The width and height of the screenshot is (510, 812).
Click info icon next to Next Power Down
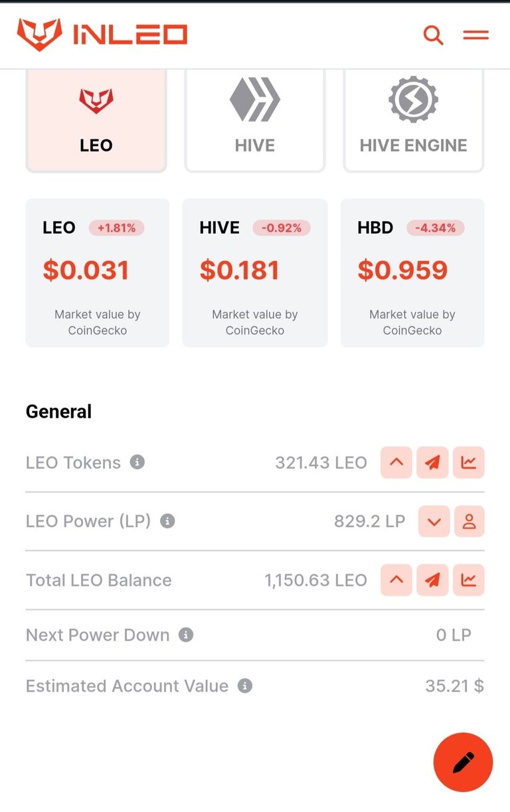(187, 635)
